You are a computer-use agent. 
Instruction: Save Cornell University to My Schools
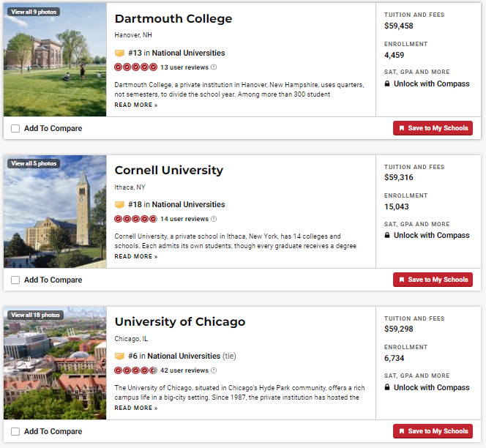click(x=433, y=280)
